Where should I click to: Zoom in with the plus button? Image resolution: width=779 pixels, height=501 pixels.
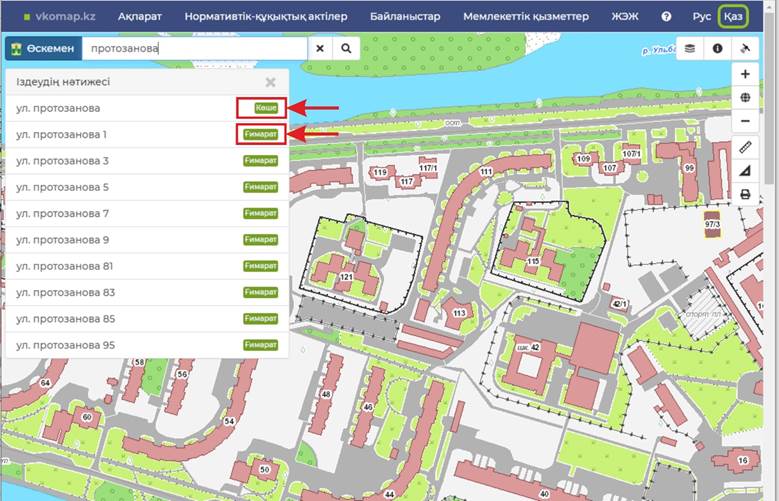pyautogui.click(x=746, y=74)
